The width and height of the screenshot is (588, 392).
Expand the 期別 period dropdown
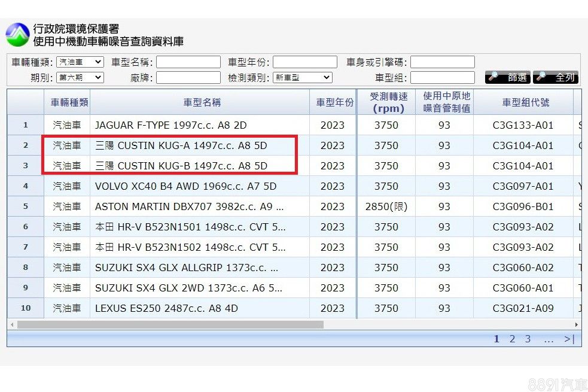pyautogui.click(x=80, y=78)
